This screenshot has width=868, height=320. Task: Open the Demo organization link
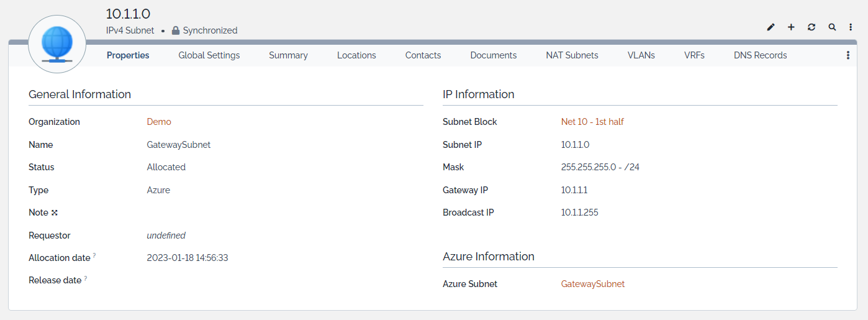click(159, 122)
